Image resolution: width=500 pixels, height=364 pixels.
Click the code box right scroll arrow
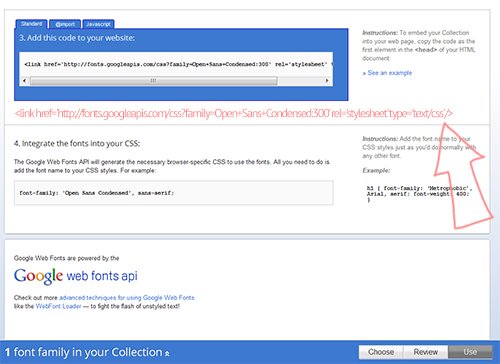327,81
